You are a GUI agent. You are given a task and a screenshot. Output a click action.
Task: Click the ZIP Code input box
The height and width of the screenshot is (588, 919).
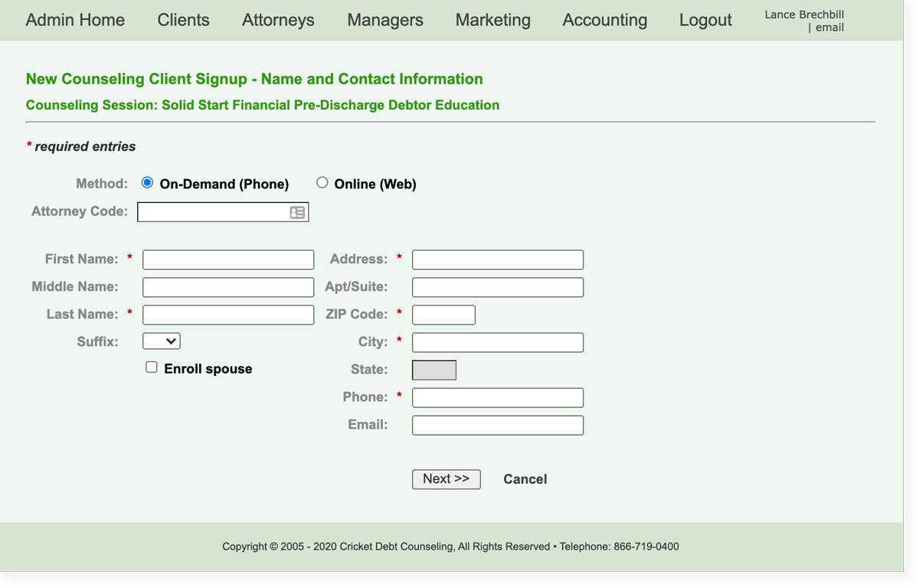coord(443,315)
